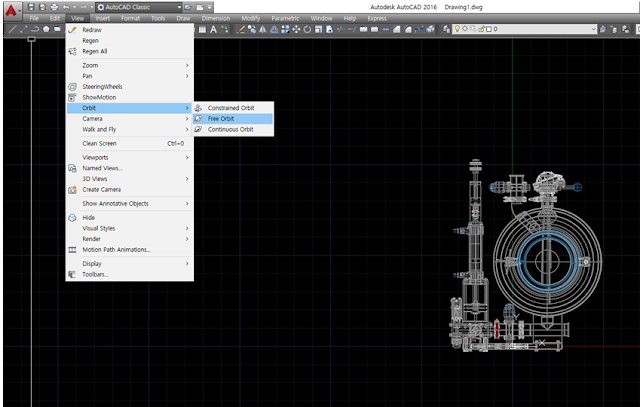640x407 pixels.
Task: Toggle layer 0 lock padlock icon
Action: click(481, 29)
